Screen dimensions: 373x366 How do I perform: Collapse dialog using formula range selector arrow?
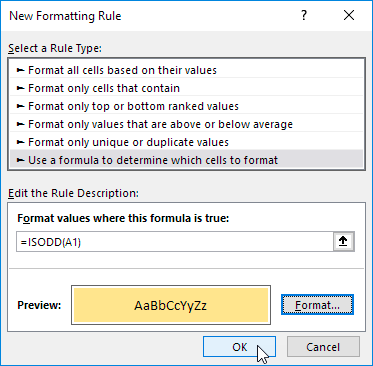coord(343,242)
